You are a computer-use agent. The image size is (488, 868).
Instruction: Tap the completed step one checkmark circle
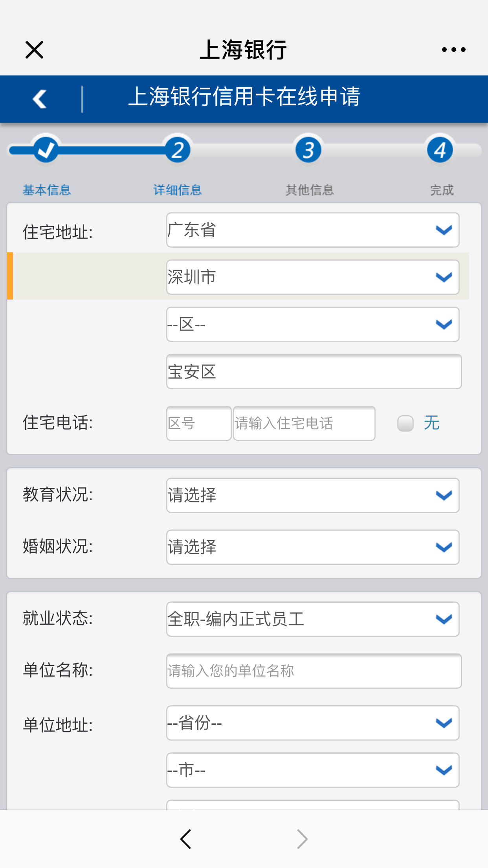(x=46, y=149)
